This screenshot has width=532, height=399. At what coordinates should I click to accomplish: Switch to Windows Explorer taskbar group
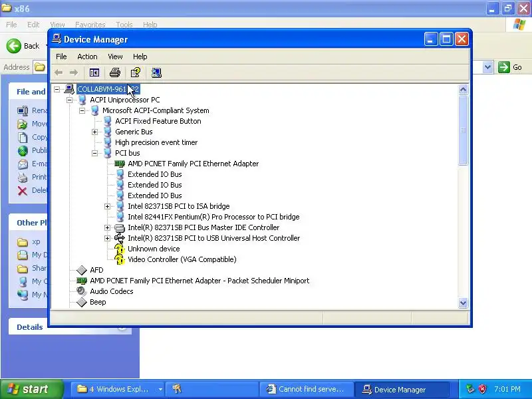coord(118,389)
